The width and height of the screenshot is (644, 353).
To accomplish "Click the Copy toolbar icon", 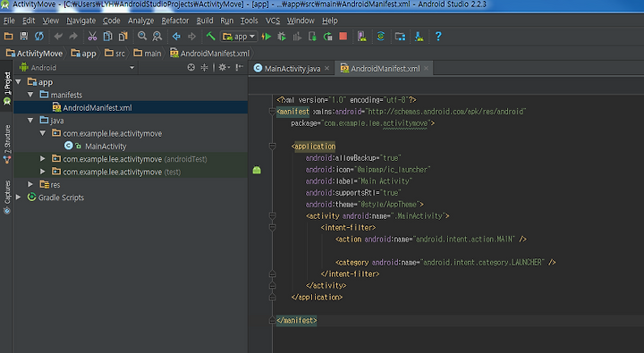I will pyautogui.click(x=107, y=37).
